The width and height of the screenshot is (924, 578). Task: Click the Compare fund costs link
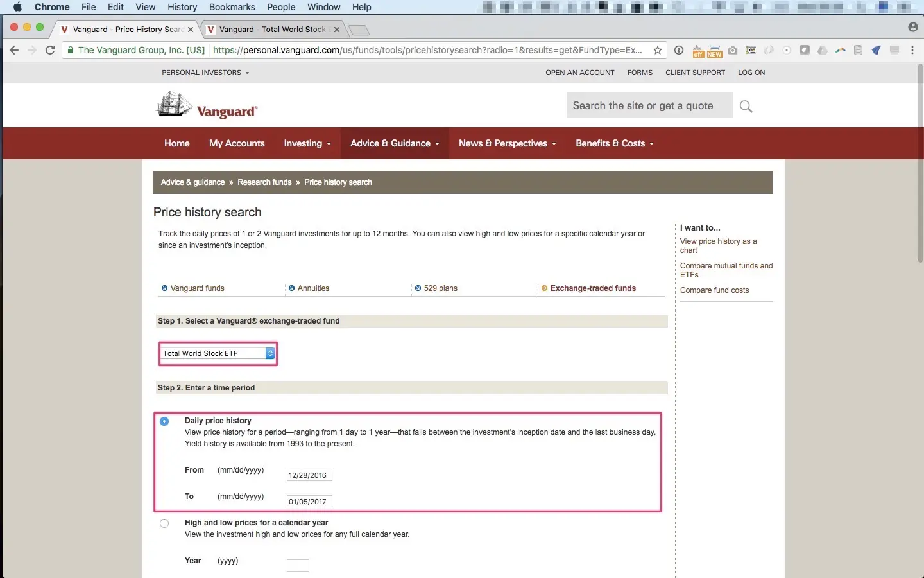tap(714, 290)
